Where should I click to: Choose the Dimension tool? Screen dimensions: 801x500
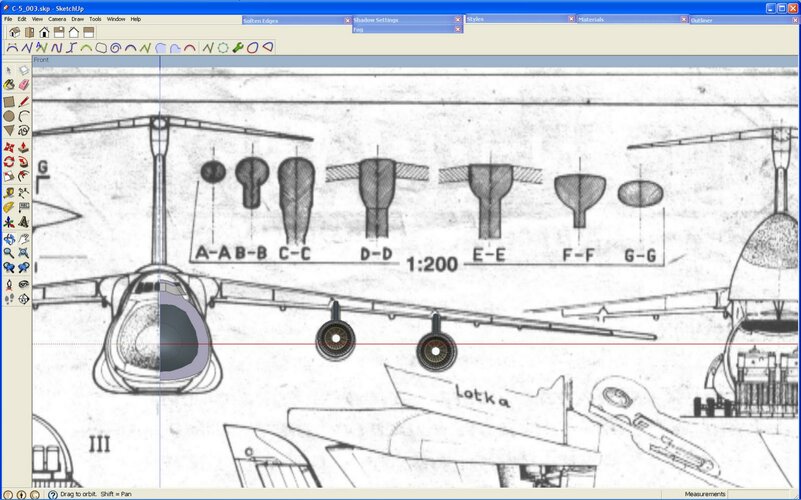tap(23, 193)
